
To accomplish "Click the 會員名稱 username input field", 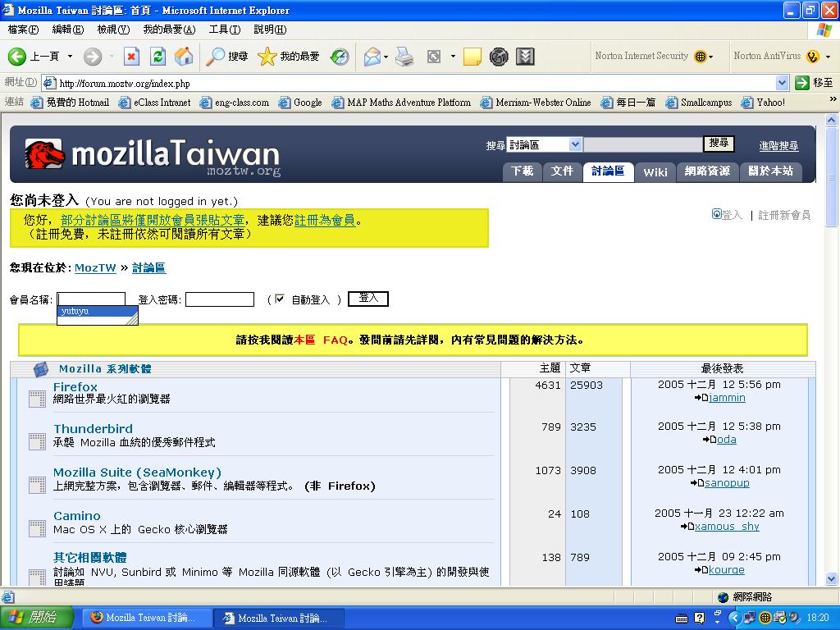I will pyautogui.click(x=91, y=299).
